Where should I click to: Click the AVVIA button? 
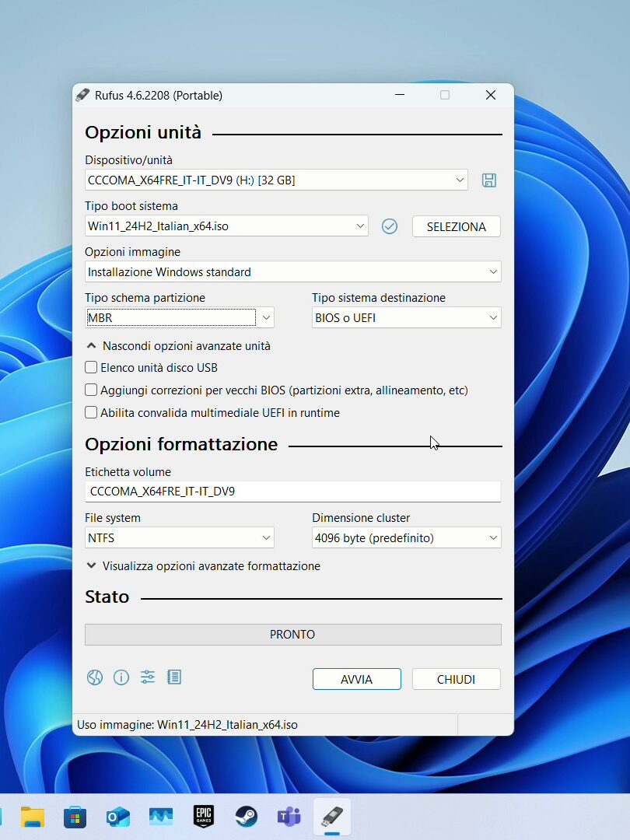pyautogui.click(x=356, y=679)
